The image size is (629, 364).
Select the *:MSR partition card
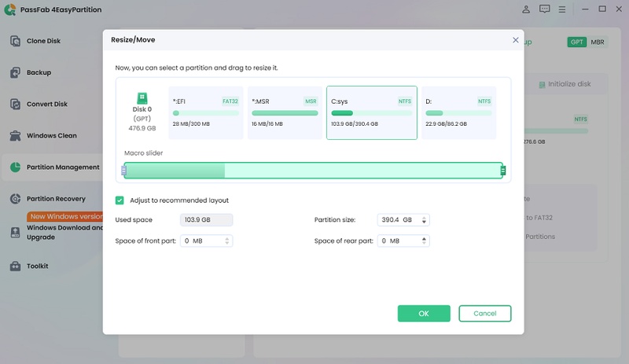(x=285, y=112)
